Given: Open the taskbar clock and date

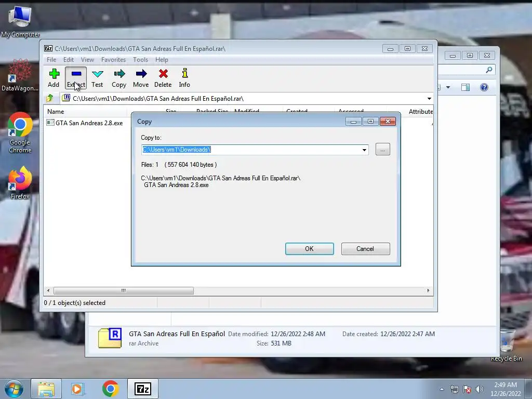Looking at the screenshot, I should 506,389.
